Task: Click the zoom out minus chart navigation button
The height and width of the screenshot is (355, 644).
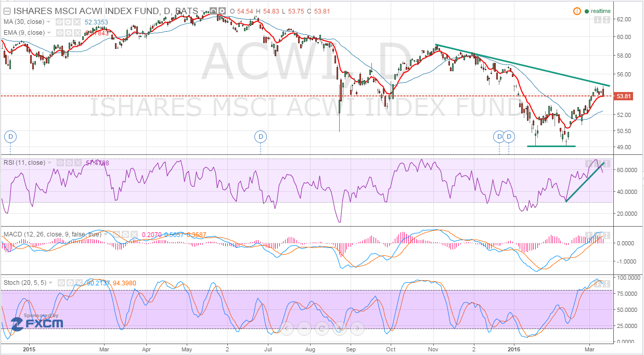Action: click(x=304, y=328)
